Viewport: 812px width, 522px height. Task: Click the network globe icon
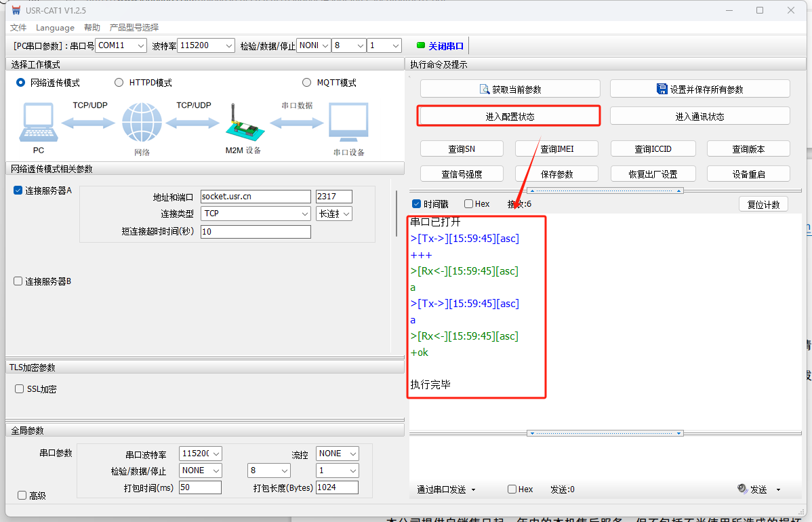pyautogui.click(x=142, y=123)
